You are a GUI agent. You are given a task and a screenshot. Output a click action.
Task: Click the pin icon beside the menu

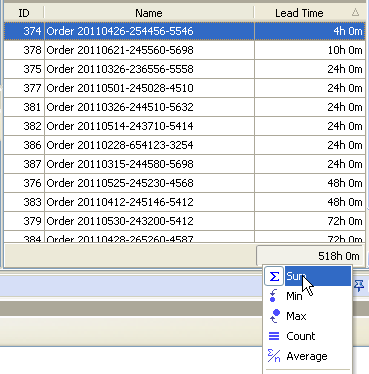[359, 286]
